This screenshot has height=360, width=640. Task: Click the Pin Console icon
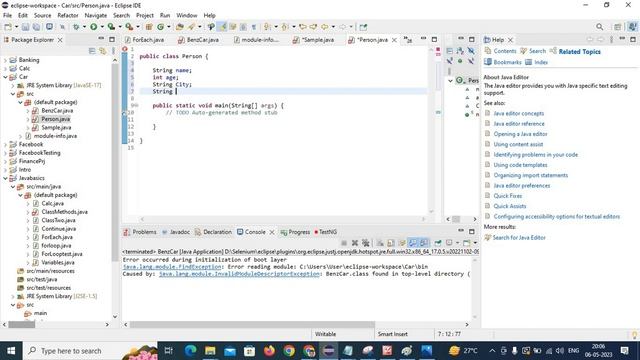tap(438, 243)
